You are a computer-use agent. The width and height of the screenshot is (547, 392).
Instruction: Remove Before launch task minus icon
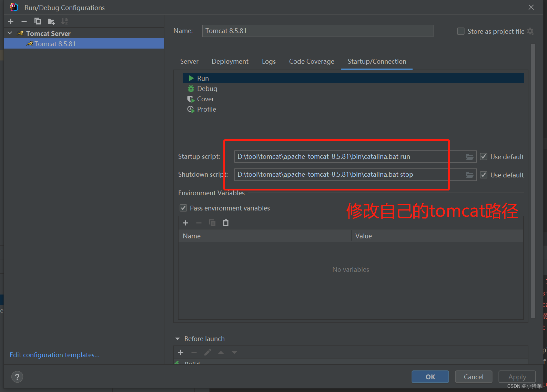[x=194, y=352]
